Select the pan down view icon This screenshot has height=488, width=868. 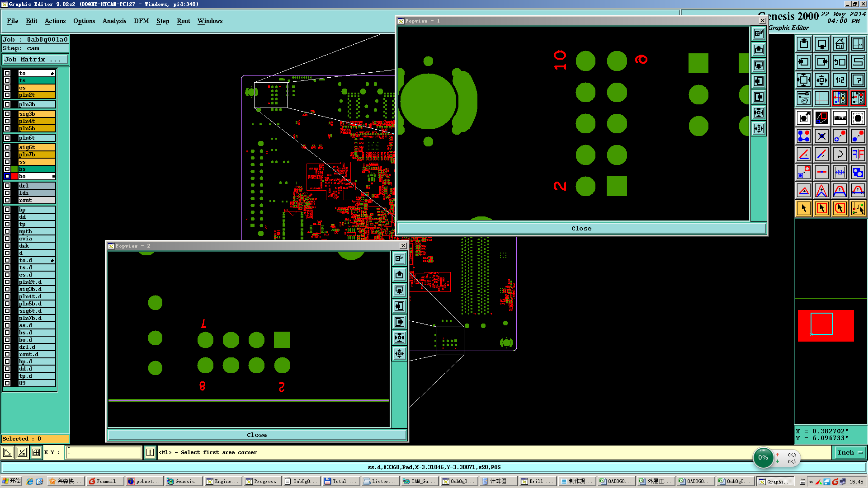pos(822,44)
